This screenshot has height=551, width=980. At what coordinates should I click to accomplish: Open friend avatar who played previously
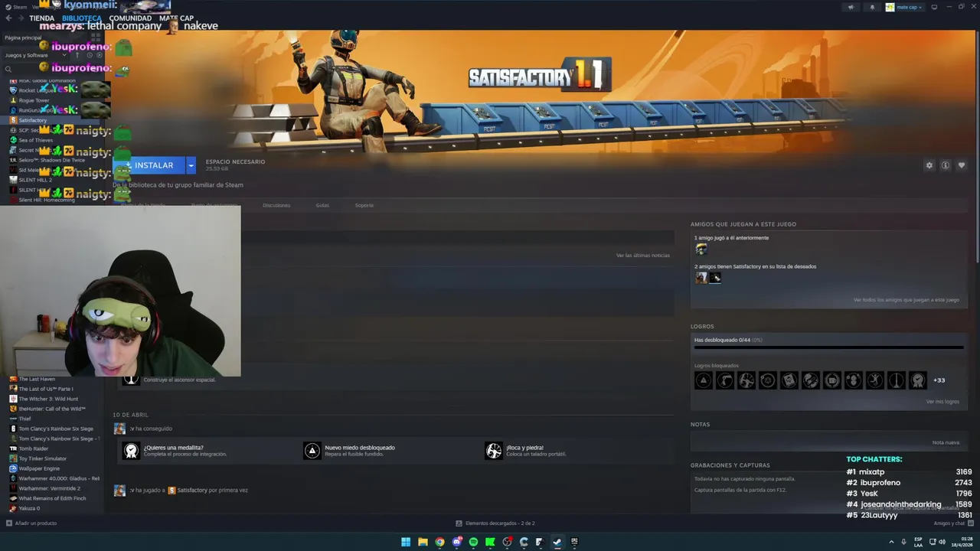pos(701,249)
